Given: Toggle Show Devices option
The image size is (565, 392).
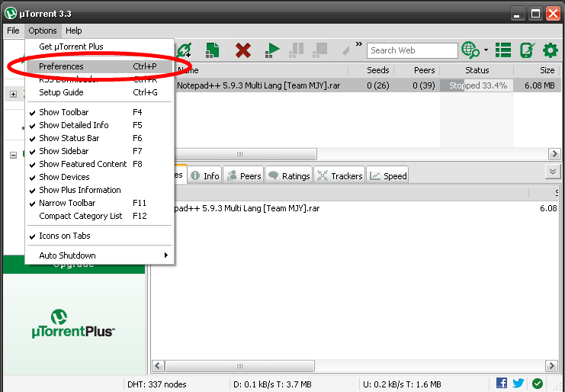Looking at the screenshot, I should point(100,177).
